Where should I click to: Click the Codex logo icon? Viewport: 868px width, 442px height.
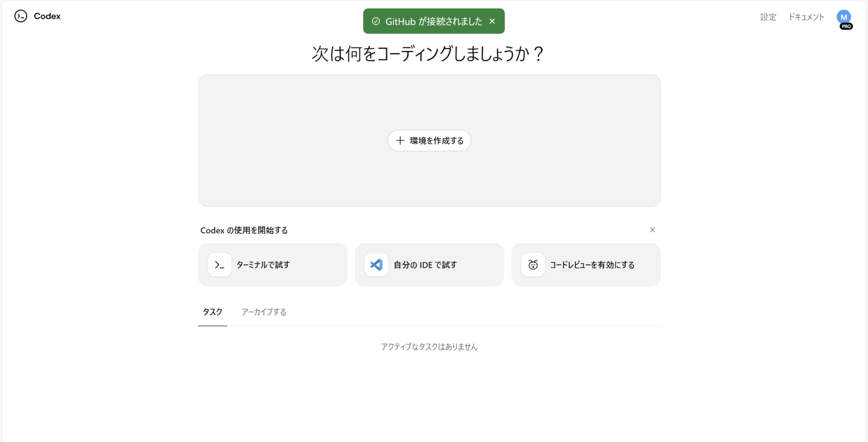click(x=20, y=16)
